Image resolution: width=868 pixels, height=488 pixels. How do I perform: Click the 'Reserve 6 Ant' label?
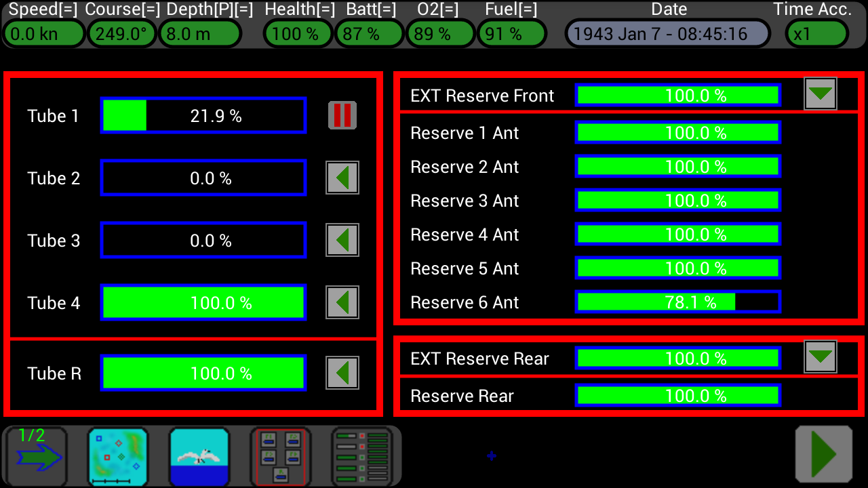pyautogui.click(x=465, y=302)
